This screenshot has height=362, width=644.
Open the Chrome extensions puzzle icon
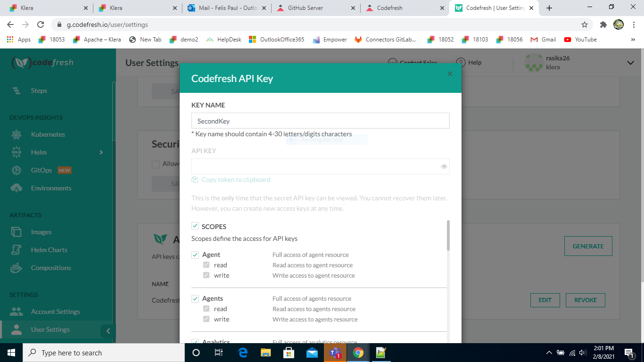coord(603,25)
